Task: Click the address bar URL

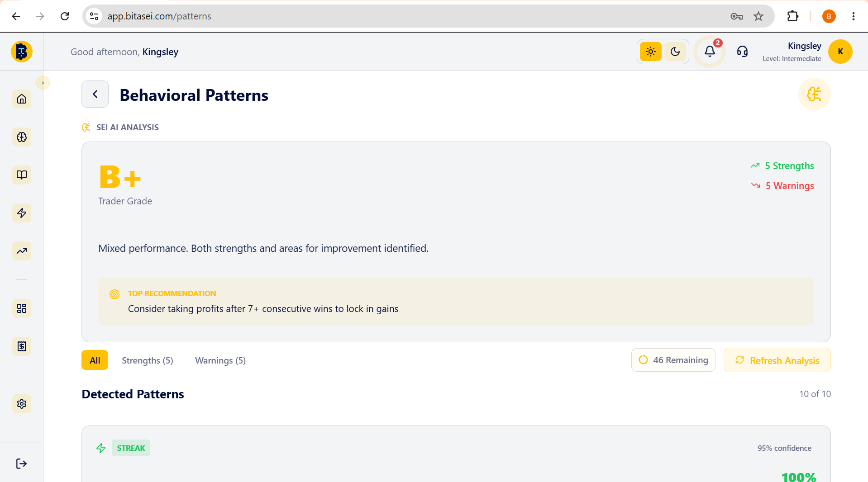Action: coord(159,16)
